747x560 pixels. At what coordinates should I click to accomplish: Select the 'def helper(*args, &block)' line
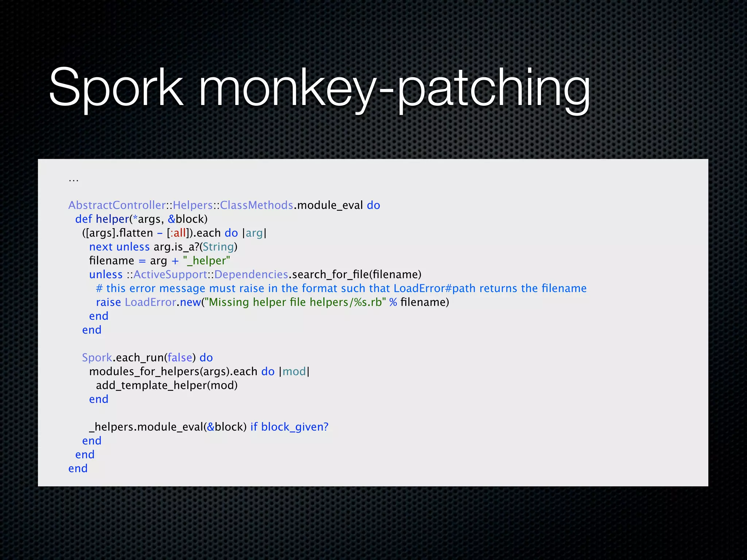pos(141,219)
